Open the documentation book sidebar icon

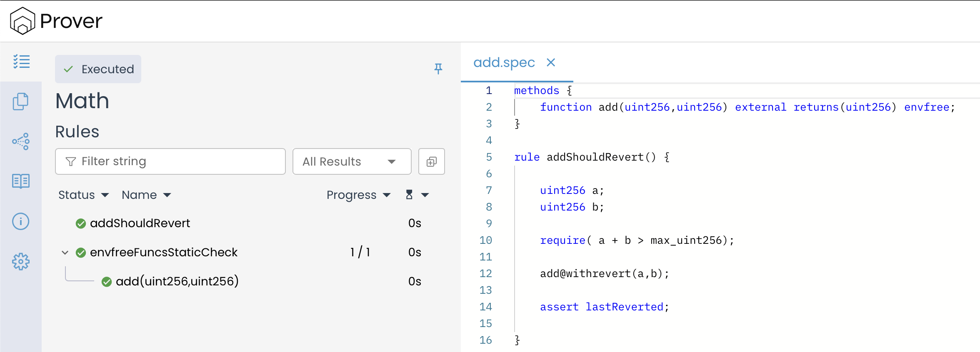click(20, 181)
